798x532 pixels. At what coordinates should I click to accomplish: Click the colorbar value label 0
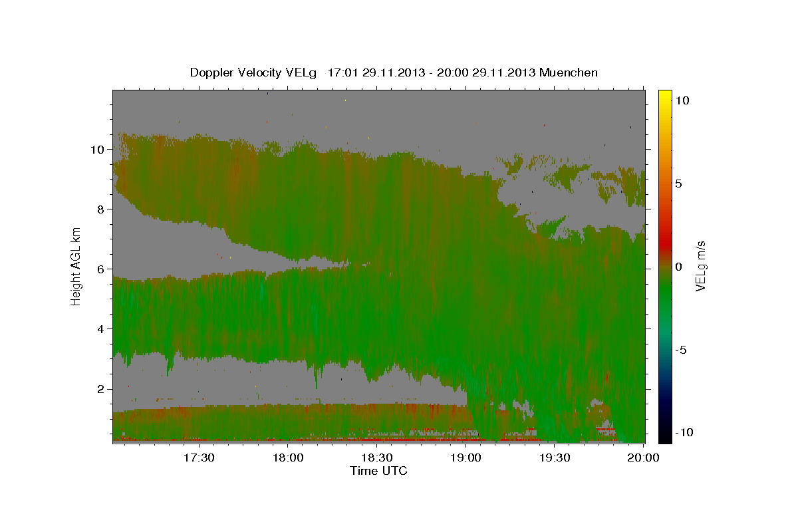pyautogui.click(x=678, y=267)
